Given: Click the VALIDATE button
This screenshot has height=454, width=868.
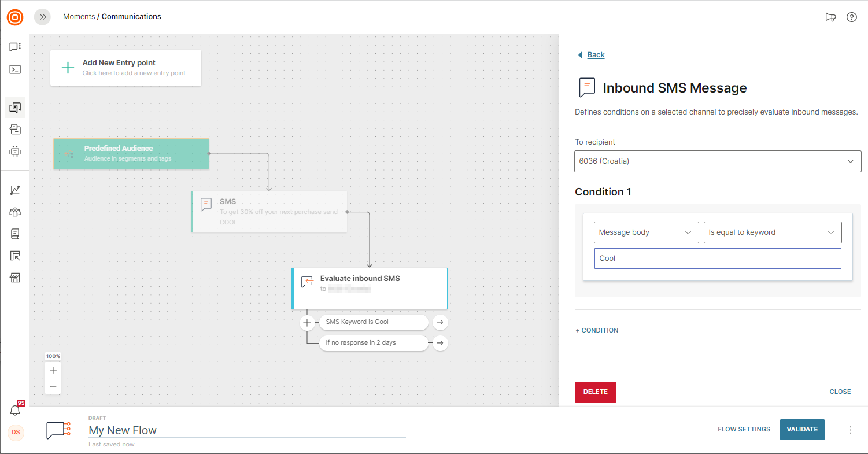Looking at the screenshot, I should pos(801,429).
